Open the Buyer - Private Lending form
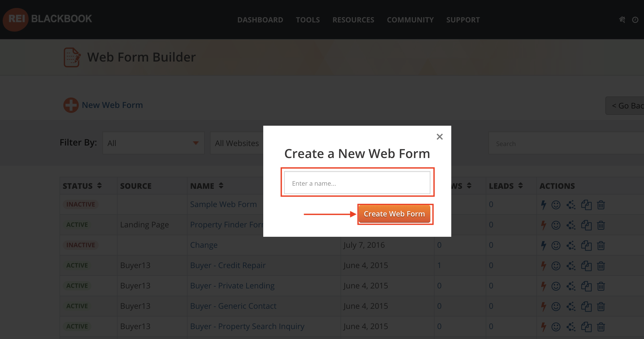The image size is (644, 339). [x=232, y=286]
